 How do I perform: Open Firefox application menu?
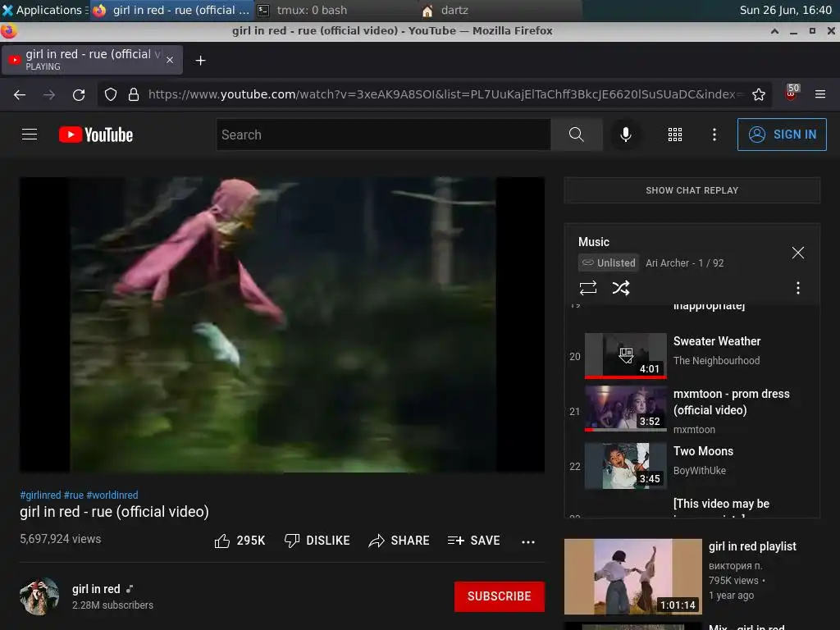(x=820, y=94)
